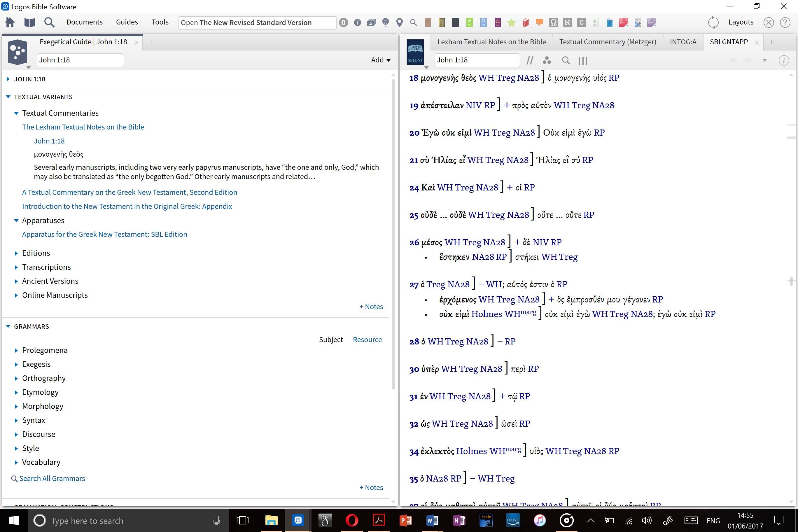Click the Sync refresh icon near Layouts

coord(713,22)
